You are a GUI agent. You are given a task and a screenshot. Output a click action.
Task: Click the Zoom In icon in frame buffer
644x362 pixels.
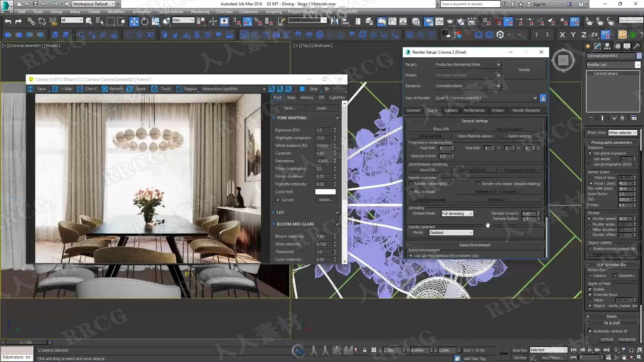pyautogui.click(x=271, y=89)
